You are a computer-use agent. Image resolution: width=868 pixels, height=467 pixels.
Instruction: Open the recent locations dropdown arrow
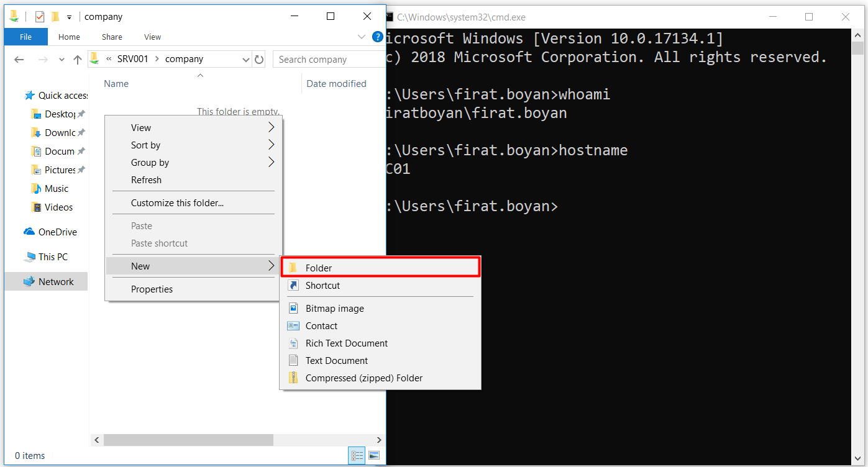coord(62,60)
